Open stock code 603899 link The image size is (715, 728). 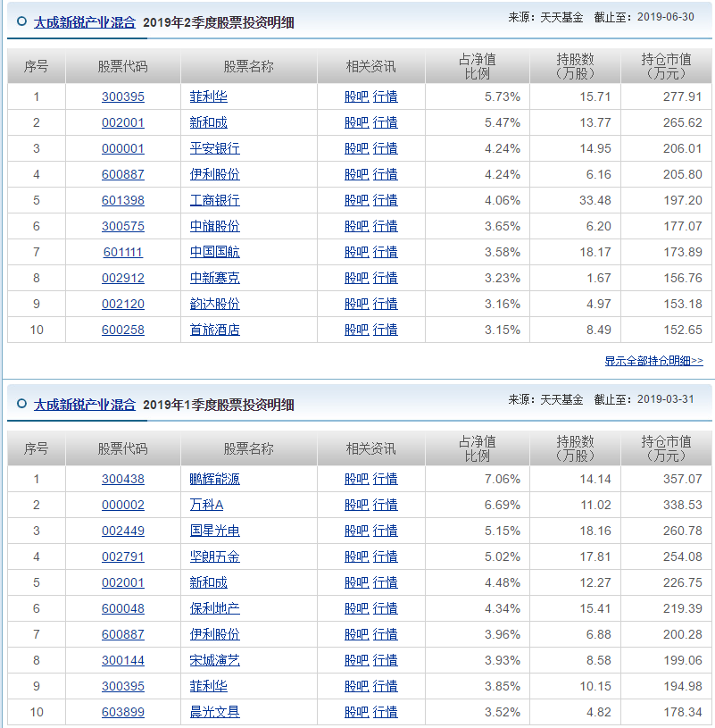(123, 712)
